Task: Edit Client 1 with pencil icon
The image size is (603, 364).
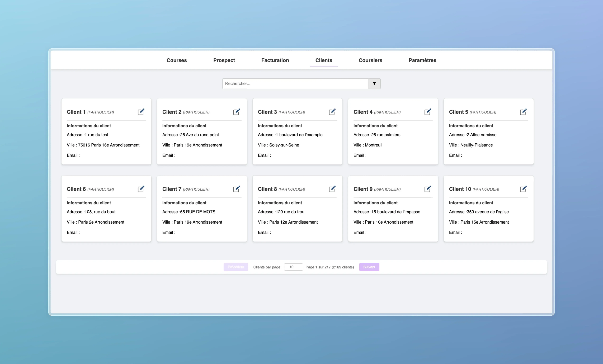Action: pos(141,112)
